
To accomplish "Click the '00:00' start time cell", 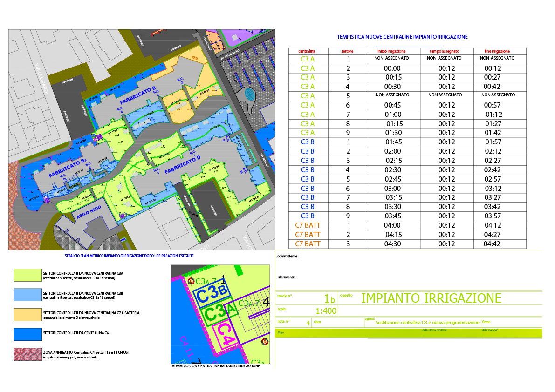I will click(392, 68).
